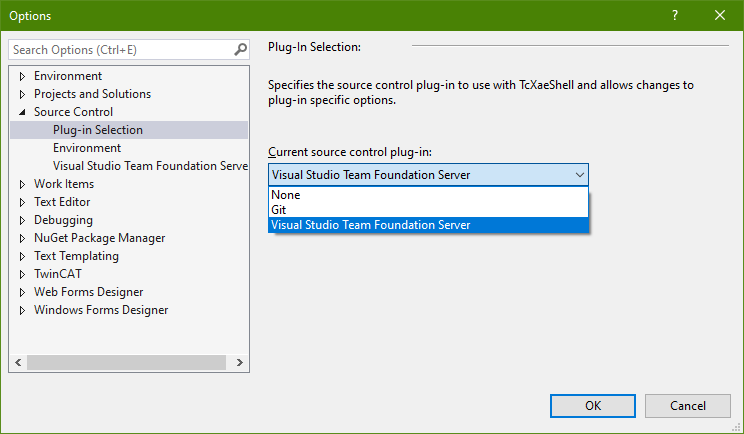Select TwinCAT label
Viewport: 744px width, 434px height.
click(58, 274)
